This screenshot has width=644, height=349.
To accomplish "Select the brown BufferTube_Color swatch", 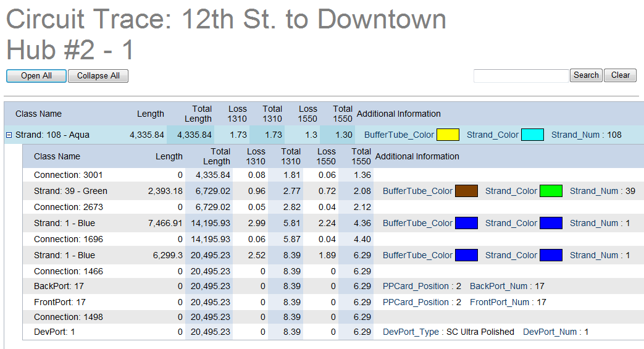I will 466,191.
